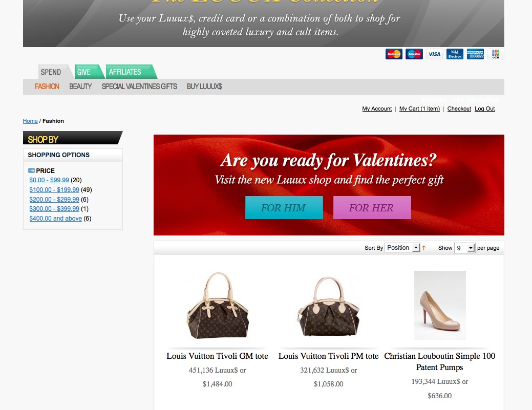Click the orange sort direction arrow

click(424, 248)
